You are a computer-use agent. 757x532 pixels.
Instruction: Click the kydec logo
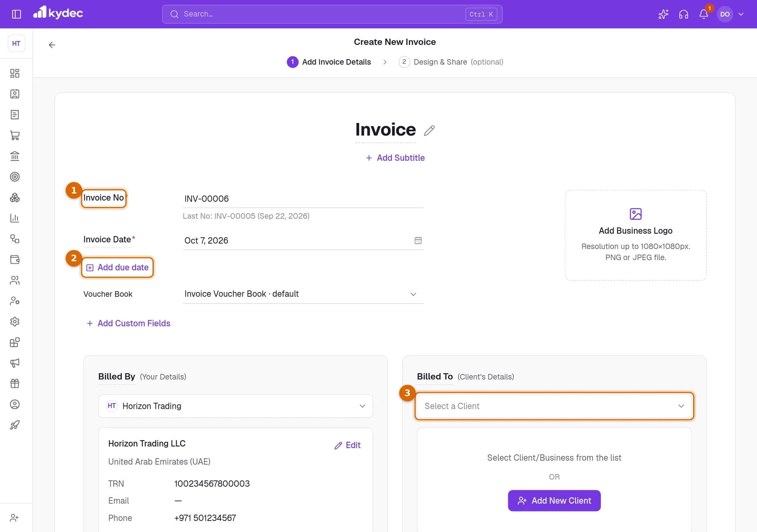point(58,13)
